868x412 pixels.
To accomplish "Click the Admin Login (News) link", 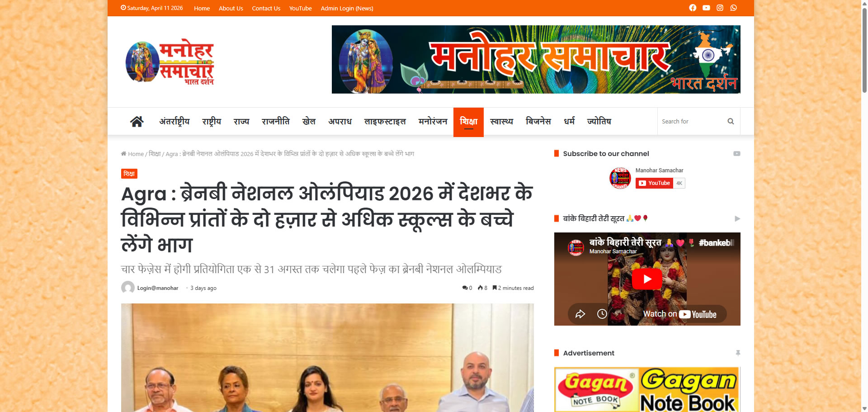I will [x=347, y=8].
